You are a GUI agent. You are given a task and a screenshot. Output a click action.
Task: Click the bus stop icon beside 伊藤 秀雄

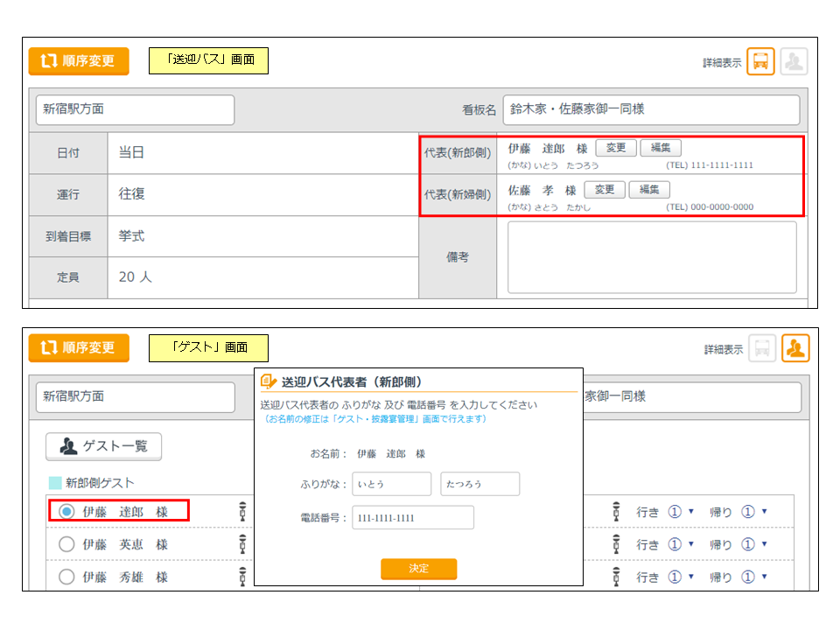(x=242, y=577)
